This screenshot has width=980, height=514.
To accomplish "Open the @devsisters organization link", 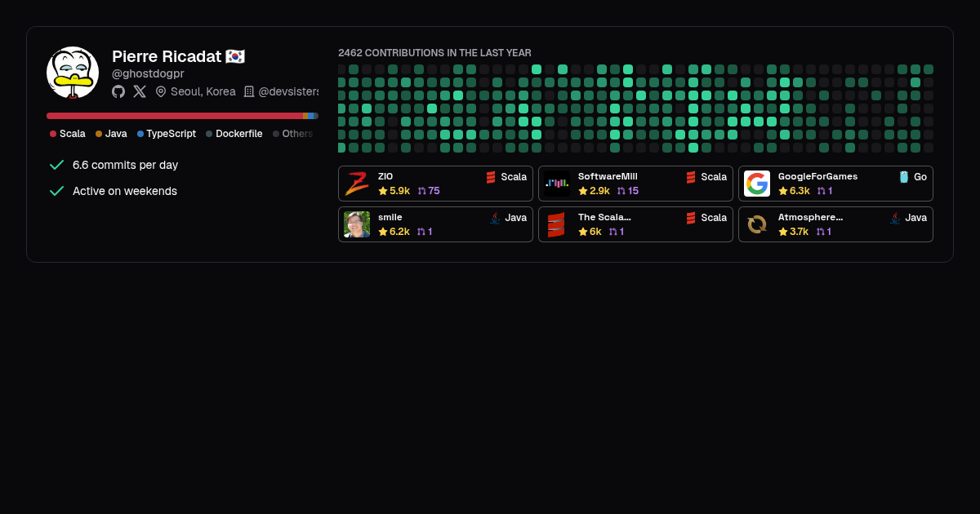I will pyautogui.click(x=288, y=91).
